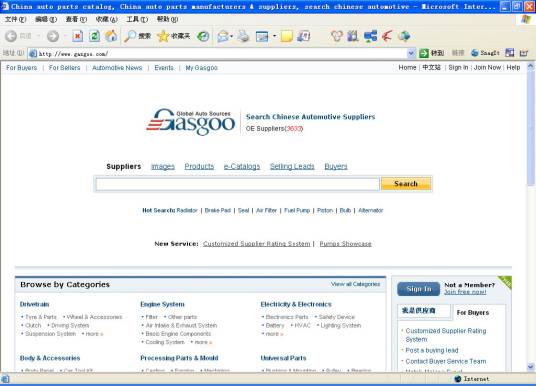Screen dimensions: 536x386
Task: Open the Search magnifier toolbar icon
Action: pyautogui.click(x=138, y=36)
